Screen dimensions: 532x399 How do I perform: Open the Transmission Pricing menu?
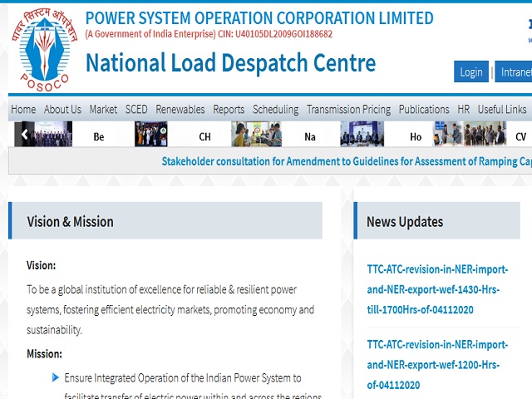[349, 110]
